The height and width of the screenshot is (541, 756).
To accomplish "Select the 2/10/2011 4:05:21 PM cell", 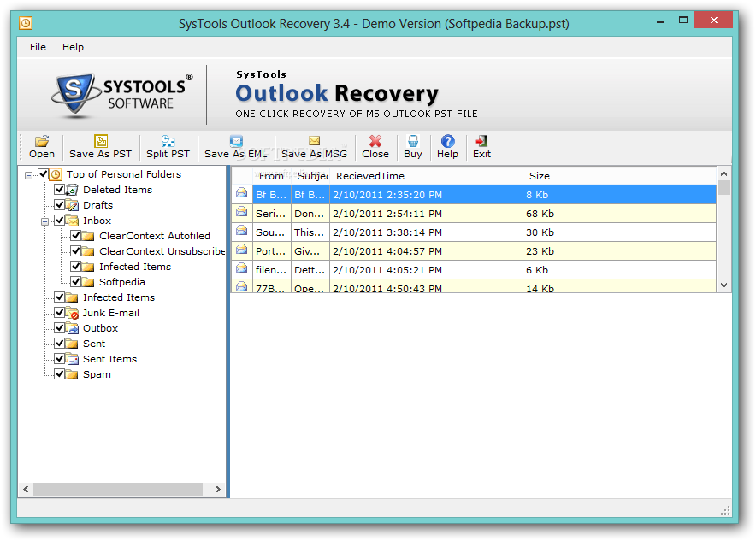I will pos(427,270).
